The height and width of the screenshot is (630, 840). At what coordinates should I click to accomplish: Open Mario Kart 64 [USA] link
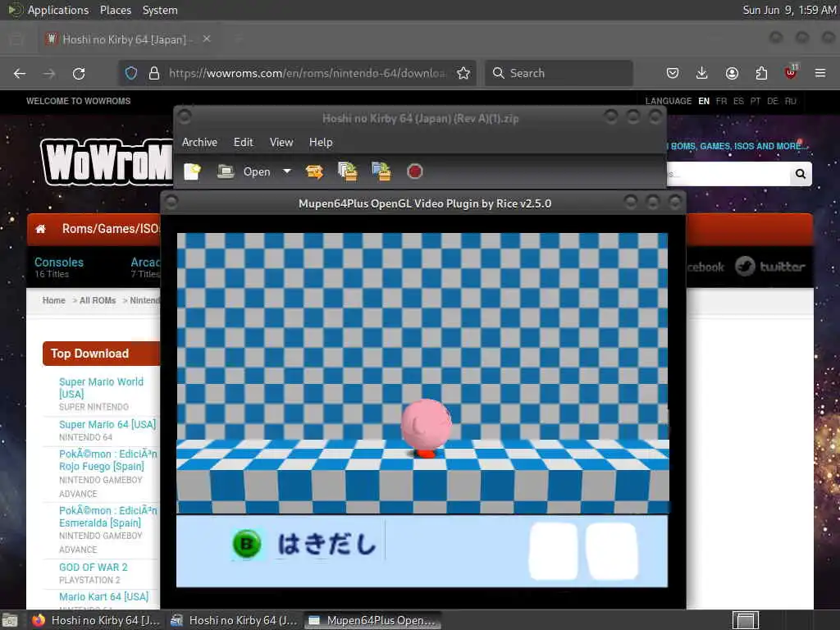tap(103, 597)
